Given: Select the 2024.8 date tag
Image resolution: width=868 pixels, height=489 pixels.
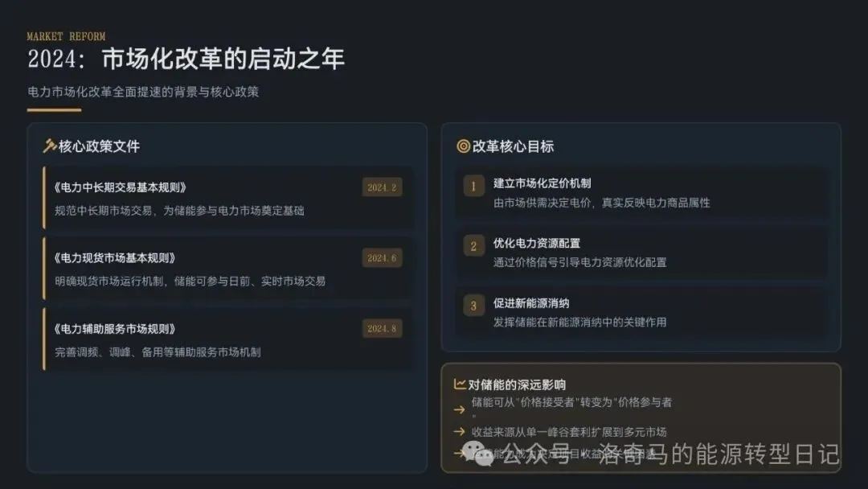Looking at the screenshot, I should [x=382, y=328].
